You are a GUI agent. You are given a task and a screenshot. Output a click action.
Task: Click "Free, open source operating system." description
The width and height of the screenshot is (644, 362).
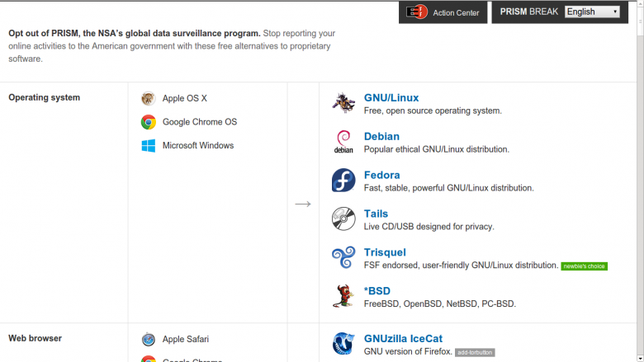(x=433, y=110)
